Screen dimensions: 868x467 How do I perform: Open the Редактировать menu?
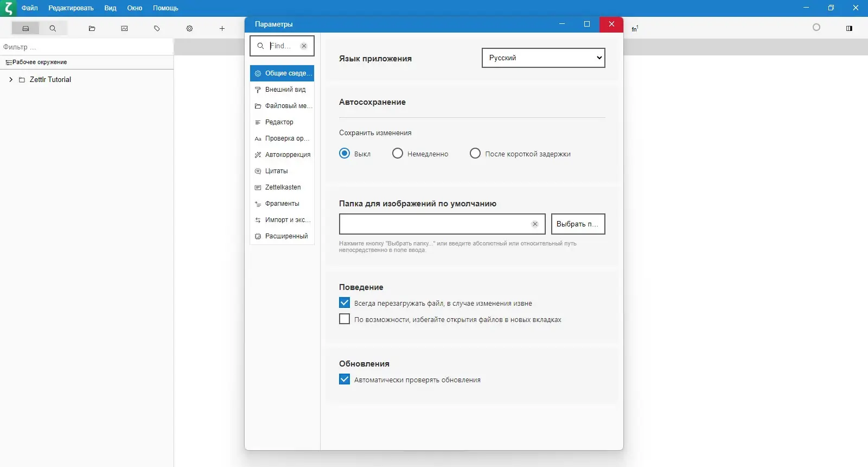71,8
